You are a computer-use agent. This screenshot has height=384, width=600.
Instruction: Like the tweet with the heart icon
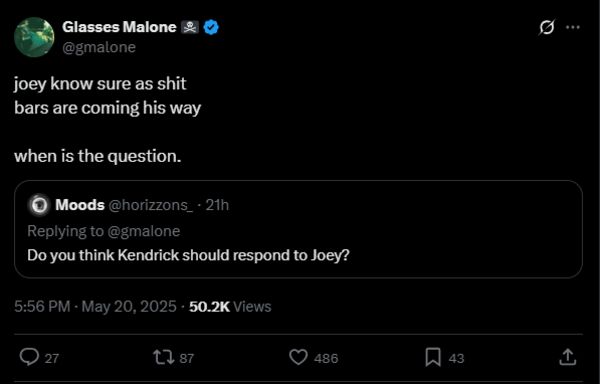[x=298, y=358]
